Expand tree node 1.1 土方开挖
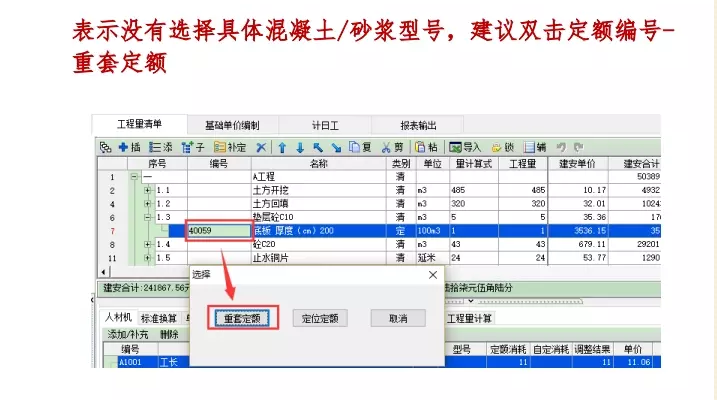 click(147, 190)
